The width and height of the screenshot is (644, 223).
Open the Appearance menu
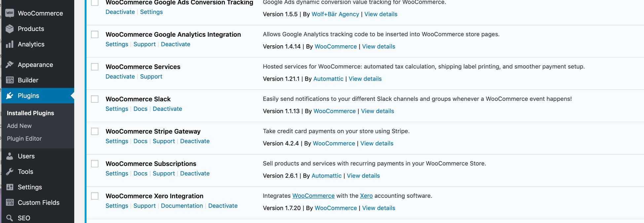(35, 65)
